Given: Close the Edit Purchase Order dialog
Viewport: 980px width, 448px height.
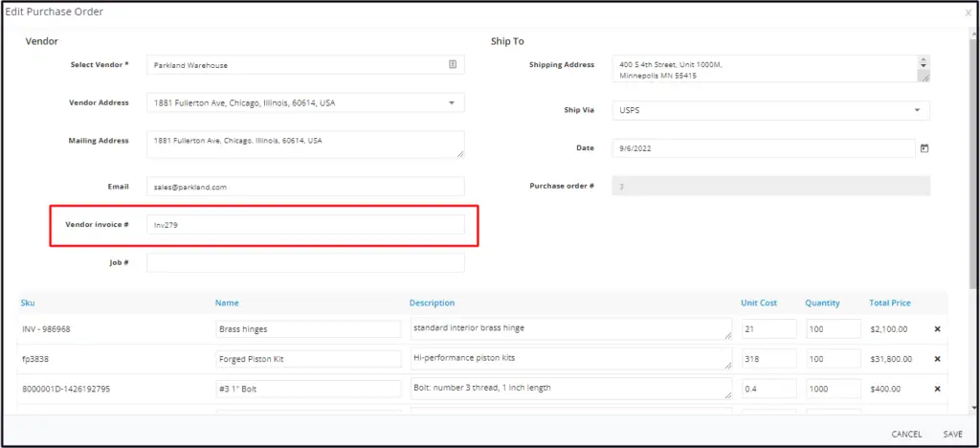Looking at the screenshot, I should tap(969, 12).
